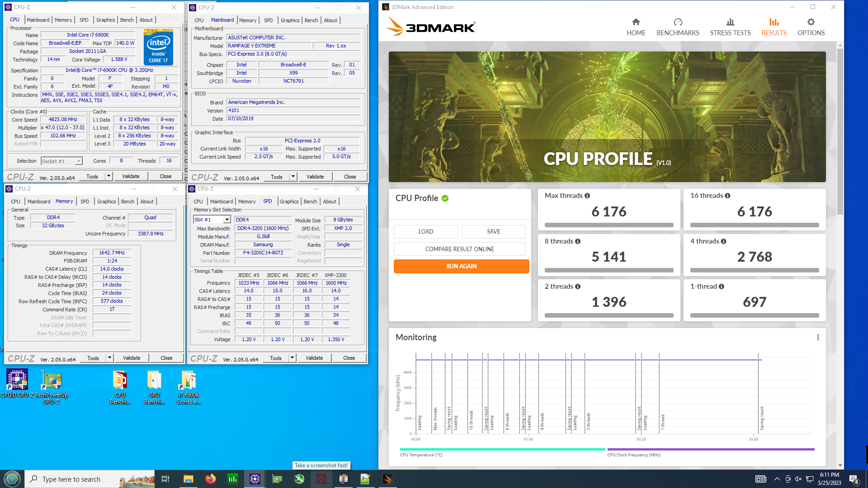Click the 16 threads info icon

(727, 196)
